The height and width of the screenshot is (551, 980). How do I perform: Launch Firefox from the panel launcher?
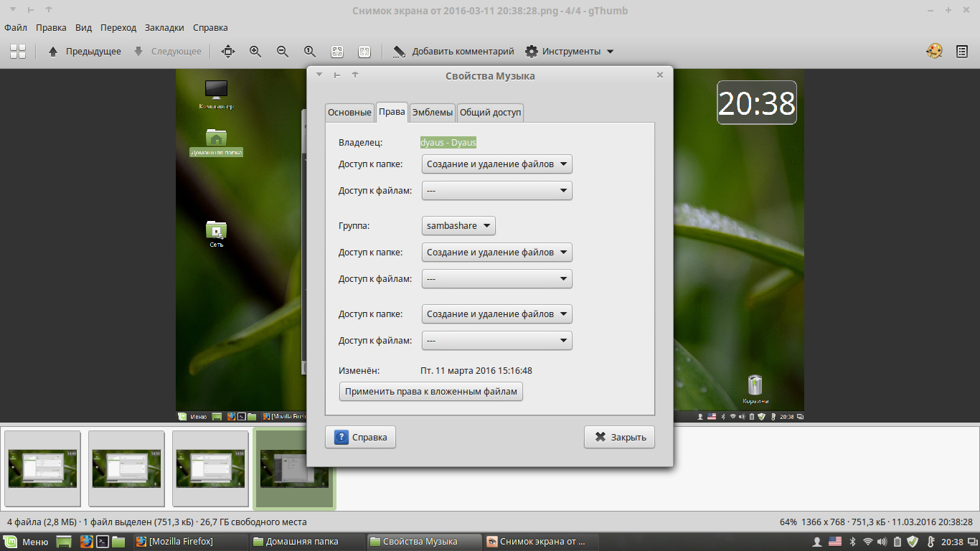tap(87, 542)
